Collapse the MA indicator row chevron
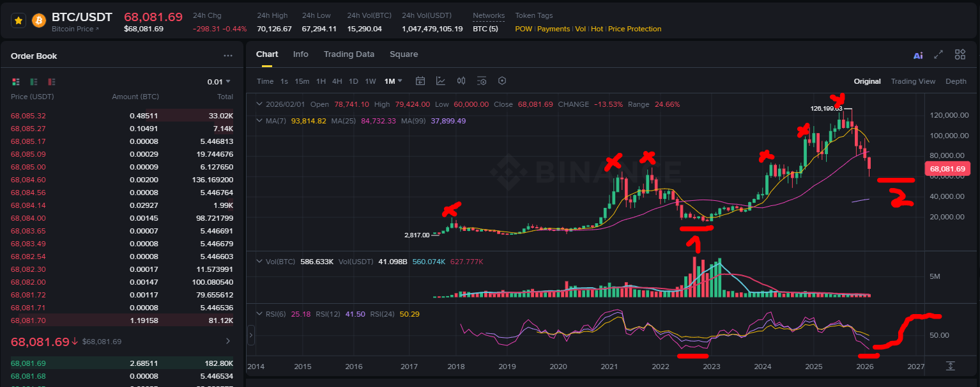The width and height of the screenshot is (980, 387). (259, 120)
